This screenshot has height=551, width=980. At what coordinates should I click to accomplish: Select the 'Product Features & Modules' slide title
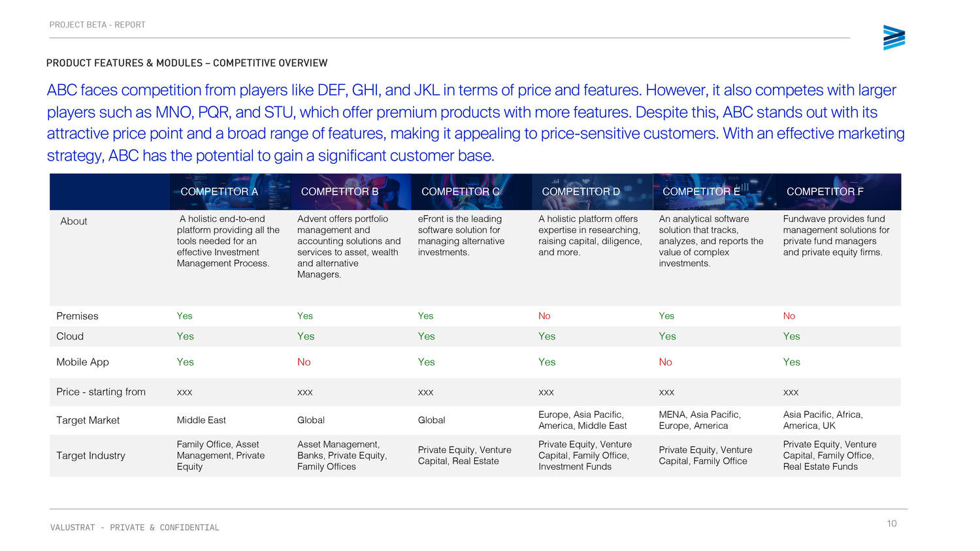click(x=187, y=63)
